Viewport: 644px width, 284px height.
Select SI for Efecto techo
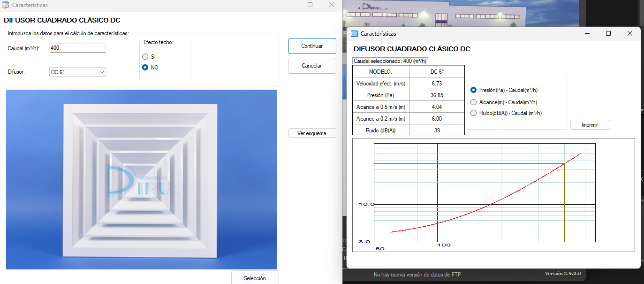pos(145,56)
